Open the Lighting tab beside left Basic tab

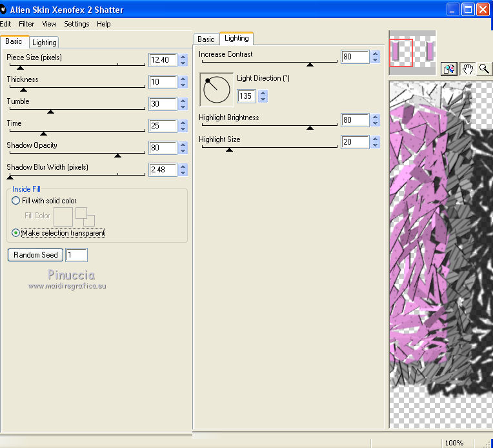pos(44,43)
